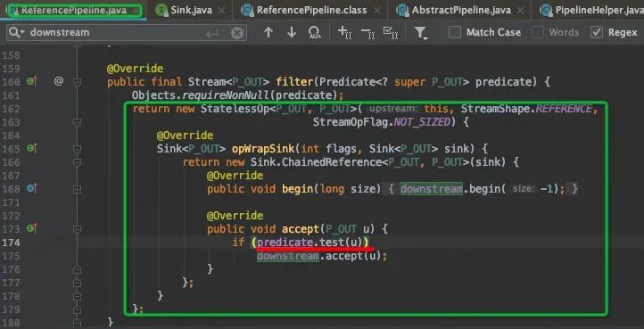Click predicate in predicate.test(u)

pyautogui.click(x=285, y=243)
